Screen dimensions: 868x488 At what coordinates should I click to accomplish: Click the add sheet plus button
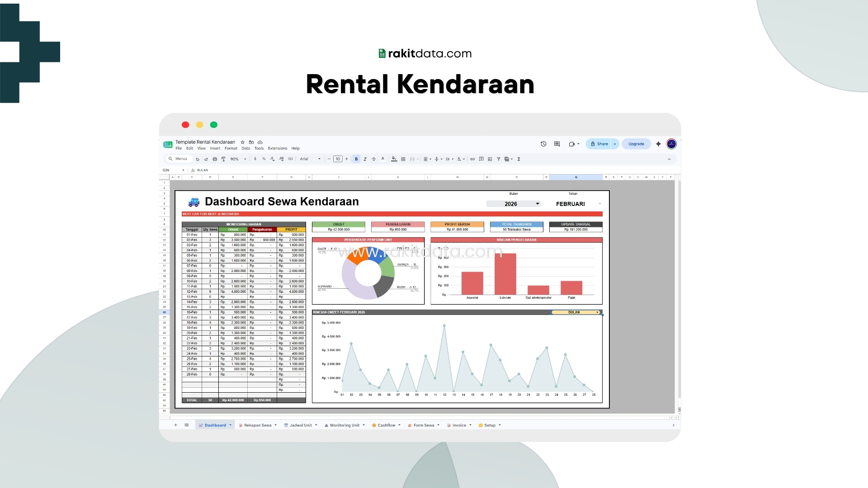(176, 425)
